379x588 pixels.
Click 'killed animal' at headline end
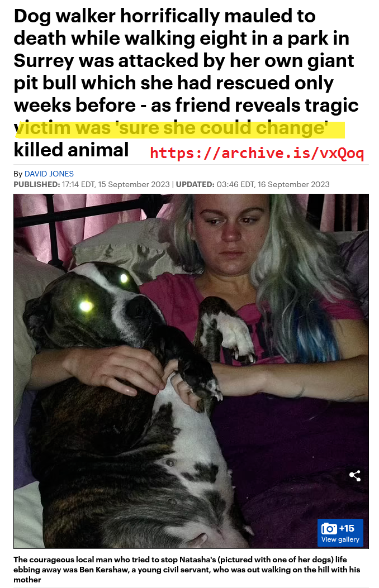coord(72,150)
